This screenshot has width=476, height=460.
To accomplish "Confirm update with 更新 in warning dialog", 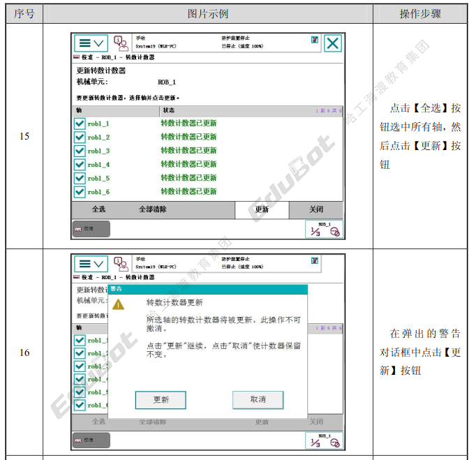I will click(161, 400).
